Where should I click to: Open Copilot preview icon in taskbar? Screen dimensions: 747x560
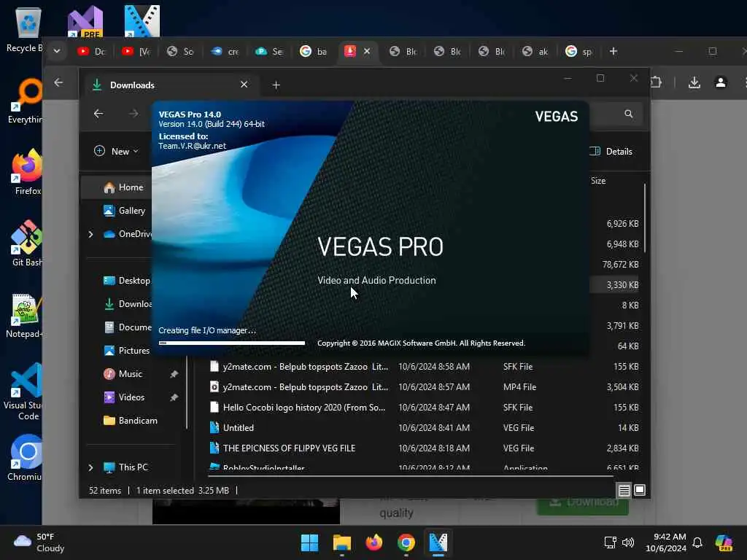click(x=724, y=542)
